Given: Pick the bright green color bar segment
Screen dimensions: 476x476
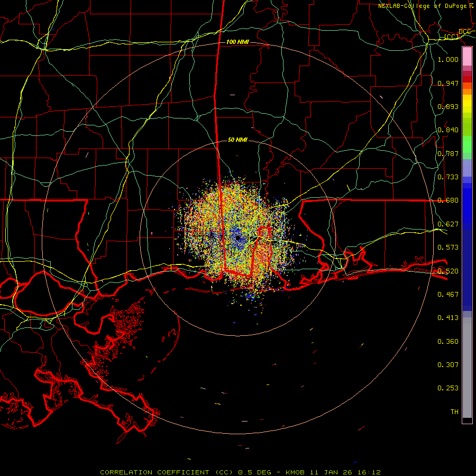Looking at the screenshot, I should pyautogui.click(x=467, y=144).
